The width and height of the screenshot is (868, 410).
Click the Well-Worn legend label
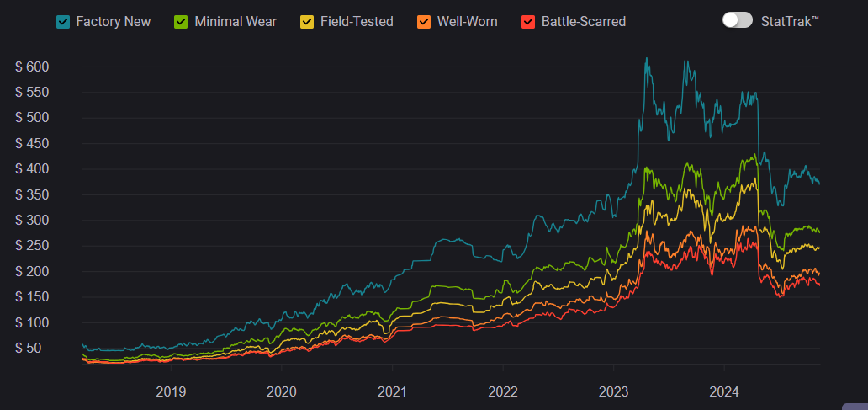click(468, 21)
